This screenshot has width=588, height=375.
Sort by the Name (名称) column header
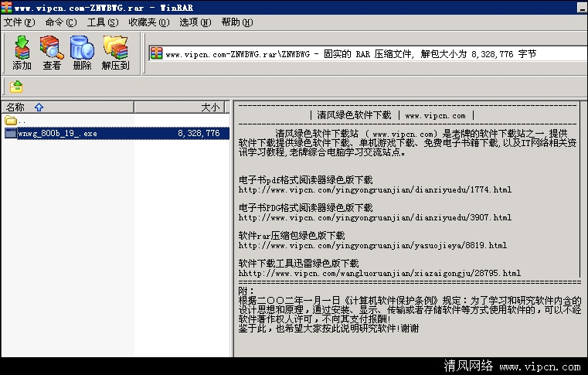pyautogui.click(x=68, y=107)
